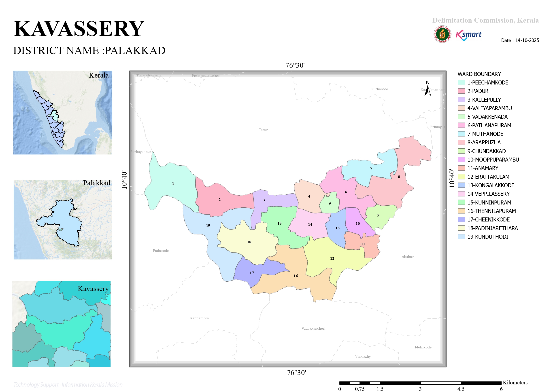
Task: Open the Kavassery locality inset map
Action: click(62, 324)
